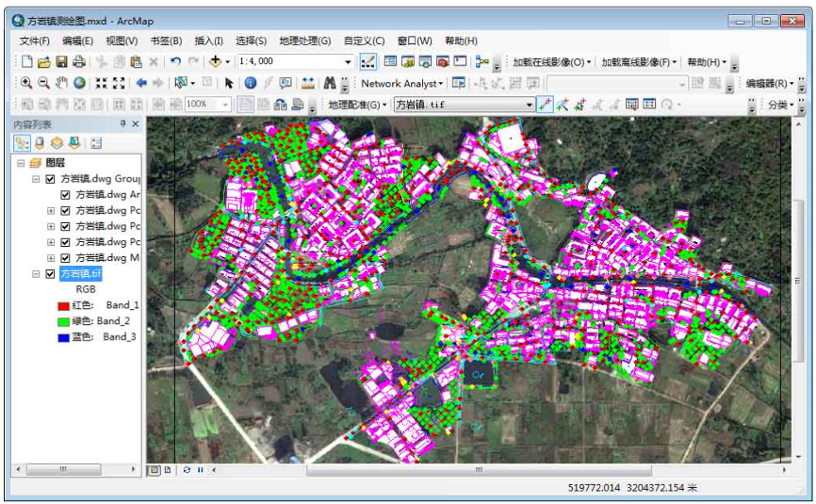Viewport: 816px width, 504px height.
Task: Click the Add Data button
Action: (216, 62)
